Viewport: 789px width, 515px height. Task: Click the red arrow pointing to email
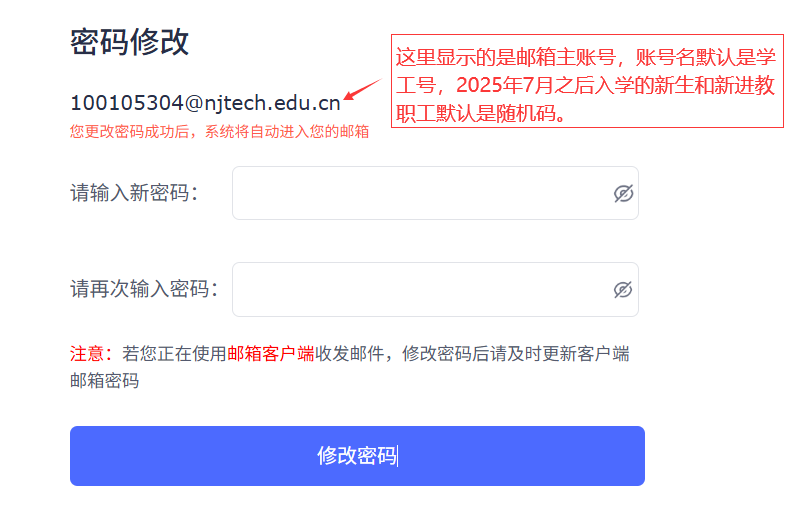tap(363, 89)
